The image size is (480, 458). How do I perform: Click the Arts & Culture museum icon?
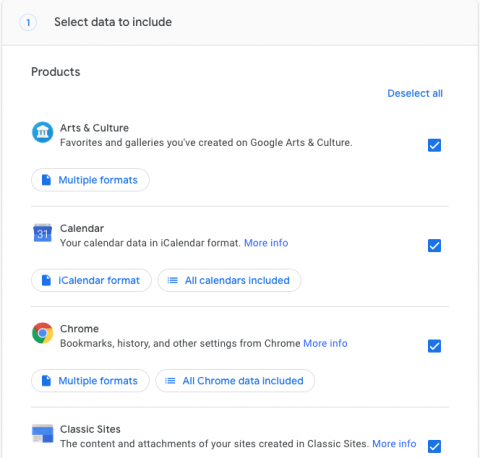click(x=42, y=132)
